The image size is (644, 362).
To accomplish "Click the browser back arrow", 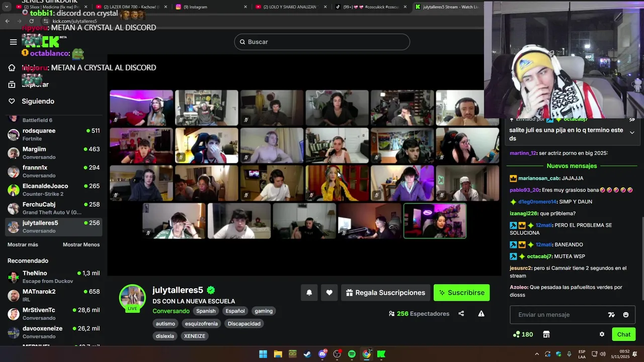I will [x=7, y=21].
